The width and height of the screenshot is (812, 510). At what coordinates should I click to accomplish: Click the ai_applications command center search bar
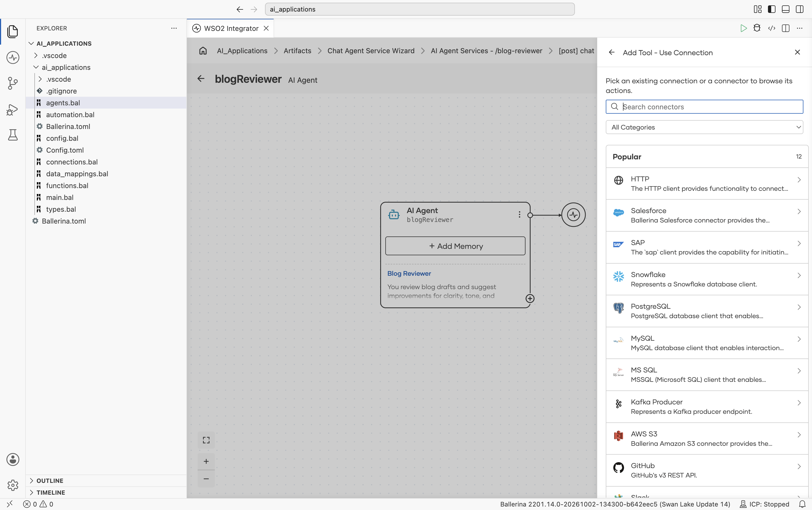pos(420,9)
